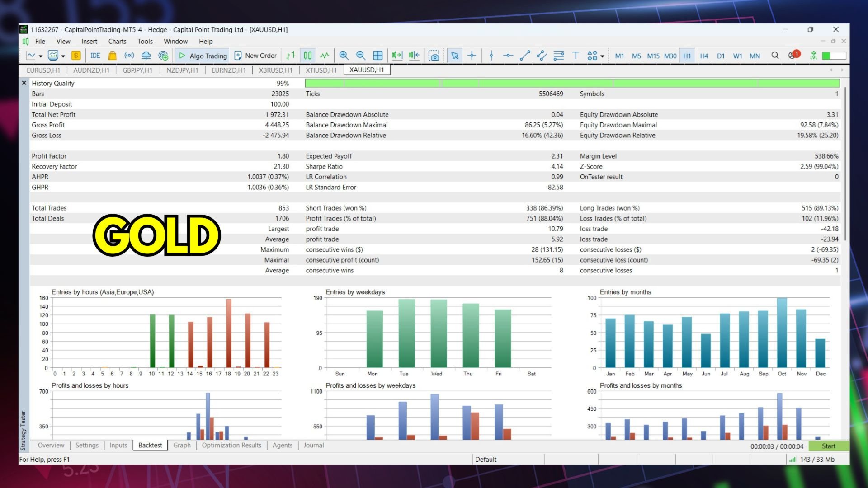Viewport: 868px width, 488px height.
Task: Draw a trendline with the toolbar tool
Action: coord(525,56)
